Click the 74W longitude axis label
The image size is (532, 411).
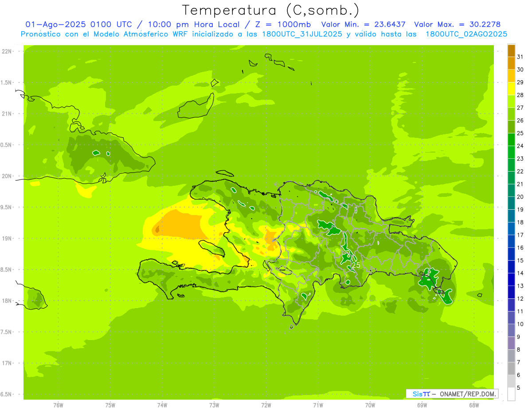tap(162, 406)
